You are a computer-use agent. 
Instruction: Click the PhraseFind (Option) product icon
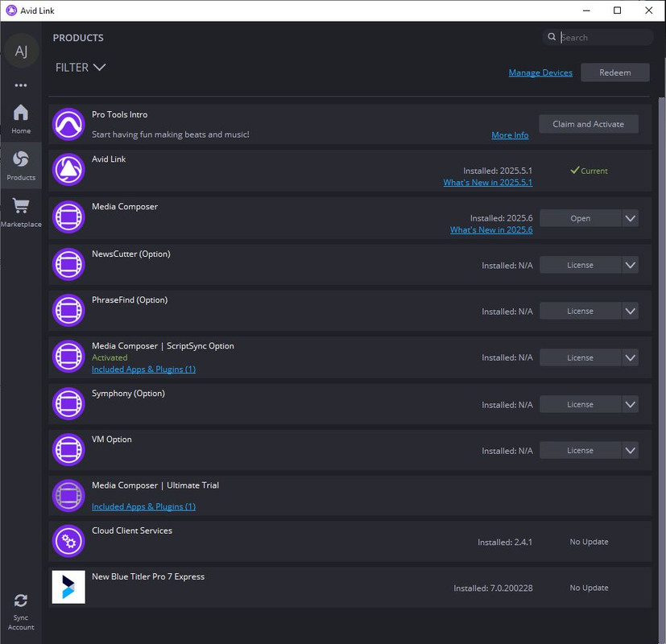(68, 310)
